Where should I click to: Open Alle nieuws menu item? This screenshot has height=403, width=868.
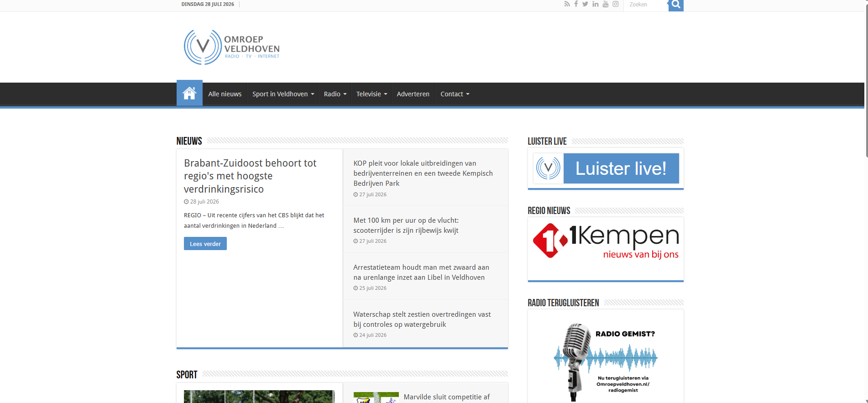[225, 94]
